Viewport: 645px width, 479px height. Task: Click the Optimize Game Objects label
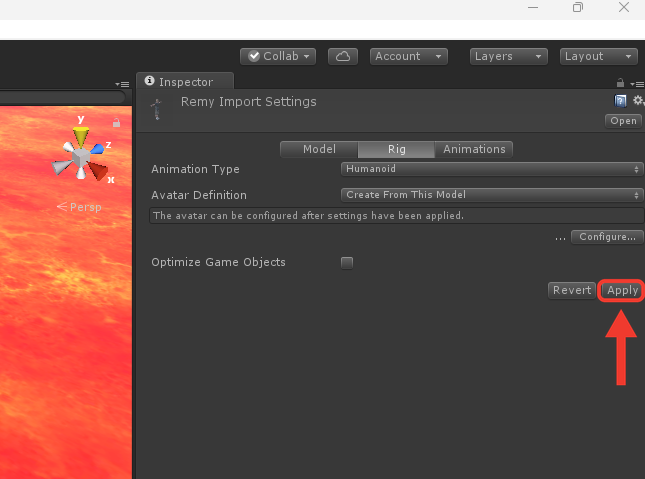point(218,263)
